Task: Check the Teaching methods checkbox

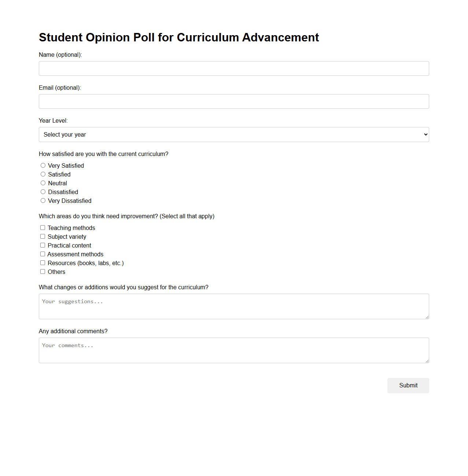Action: tap(42, 227)
